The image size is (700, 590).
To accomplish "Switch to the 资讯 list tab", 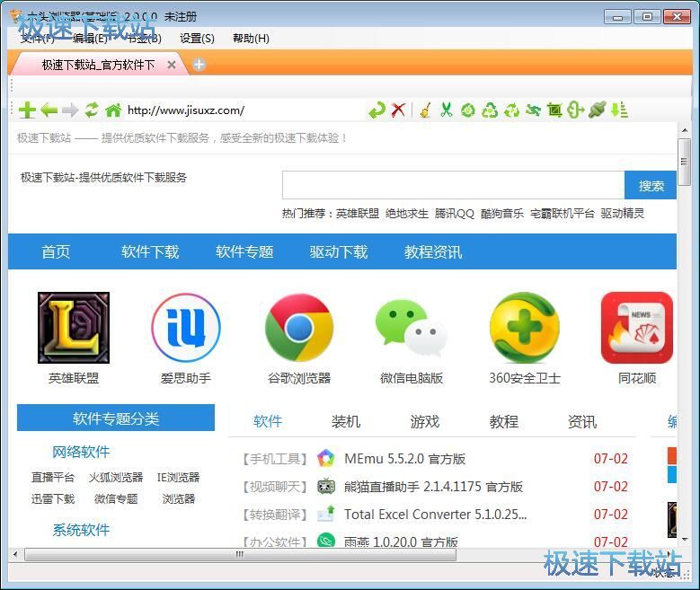I will (582, 421).
